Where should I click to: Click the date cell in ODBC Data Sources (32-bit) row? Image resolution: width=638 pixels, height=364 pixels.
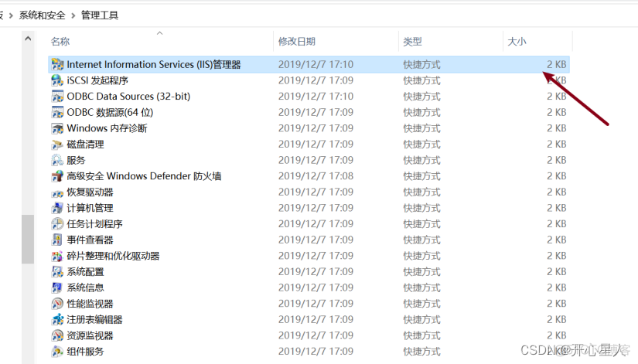point(316,97)
